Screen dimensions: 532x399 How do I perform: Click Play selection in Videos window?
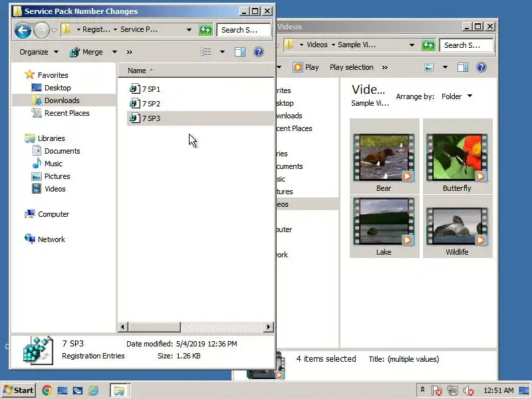[352, 67]
